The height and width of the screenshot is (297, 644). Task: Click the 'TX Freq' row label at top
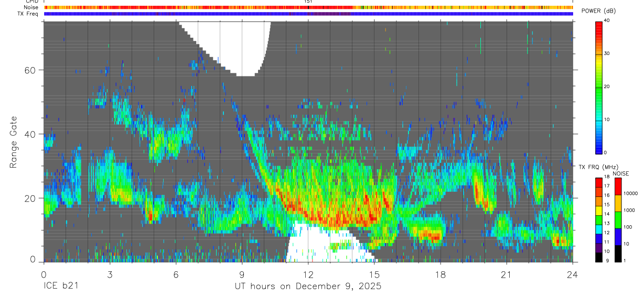click(28, 14)
